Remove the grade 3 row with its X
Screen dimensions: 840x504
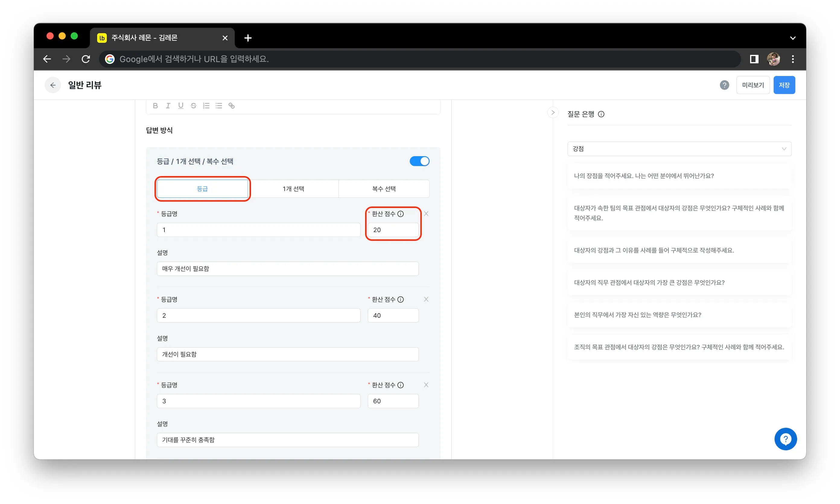point(426,385)
